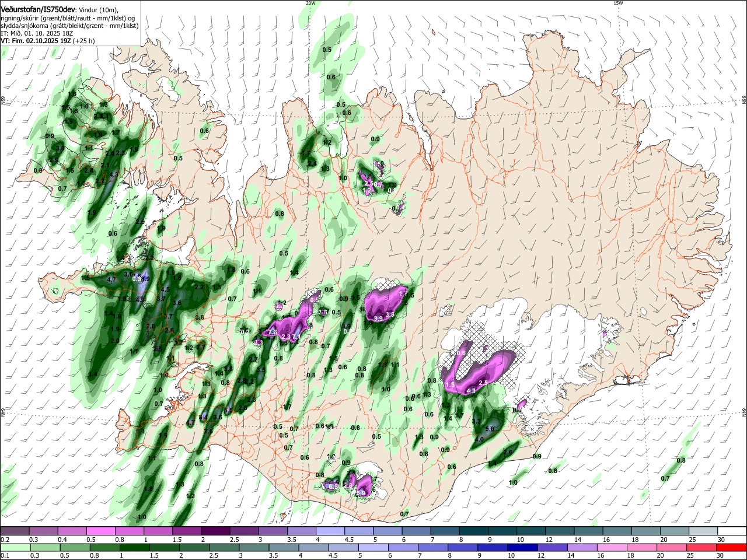Select the light lavender 4–4.5 snow swatch
Screen dimensions: 747x560
330,531
